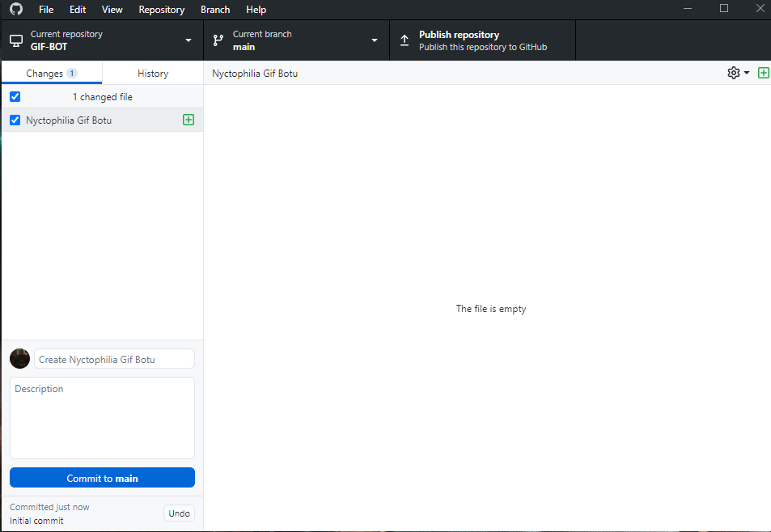Click the branch icon beside Current branch
The image size is (771, 532).
pos(218,40)
